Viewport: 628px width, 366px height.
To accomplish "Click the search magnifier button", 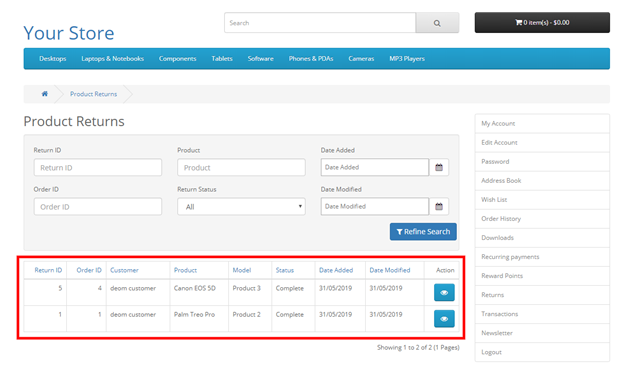I will [x=437, y=23].
